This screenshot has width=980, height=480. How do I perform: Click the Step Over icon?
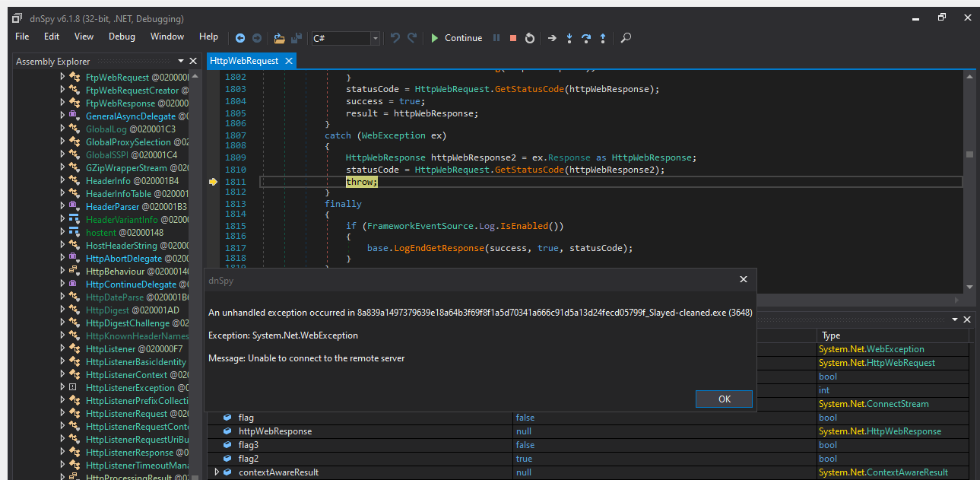(586, 37)
